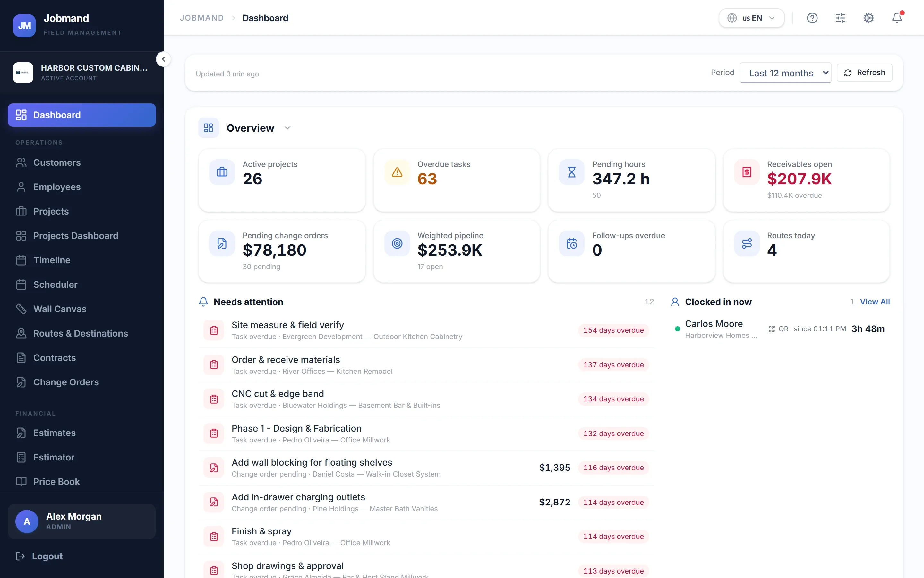Collapse the sidebar with the chevron button
Image resolution: width=924 pixels, height=578 pixels.
[163, 59]
